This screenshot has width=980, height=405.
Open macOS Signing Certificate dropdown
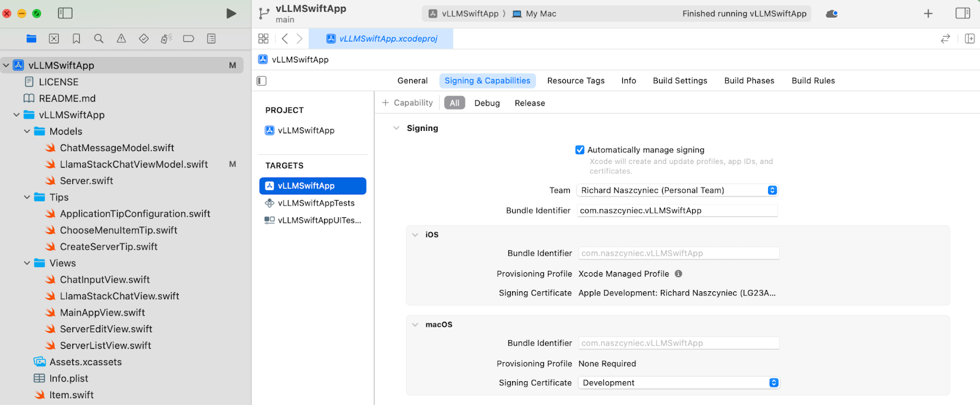coord(679,383)
